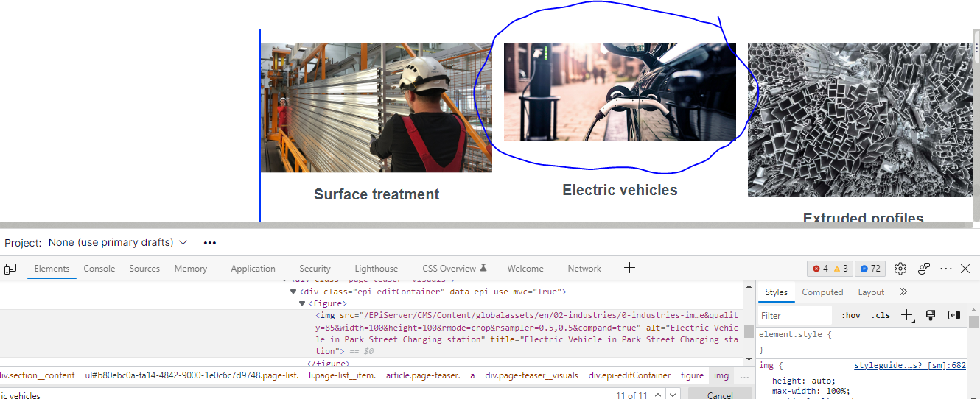980x399 pixels.
Task: Toggle the rendering emulation paintbrush icon
Action: 931,315
